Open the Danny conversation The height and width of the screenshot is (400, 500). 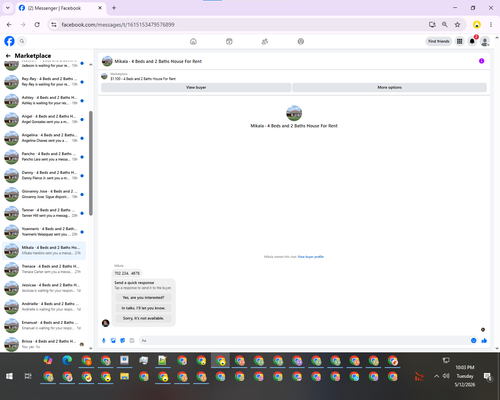click(44, 175)
